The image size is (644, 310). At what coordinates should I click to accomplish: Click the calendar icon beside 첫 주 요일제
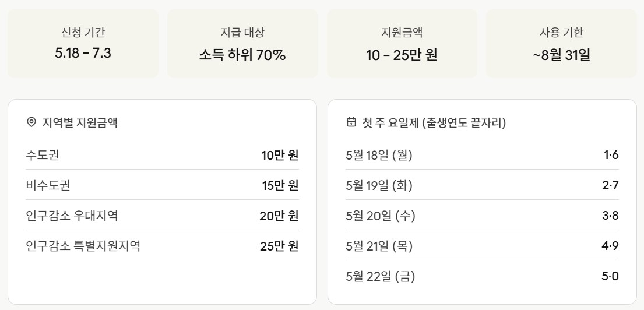(351, 122)
